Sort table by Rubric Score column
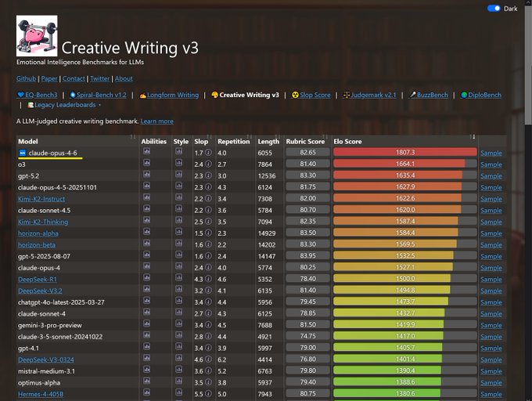This screenshot has height=401, width=532. click(x=307, y=141)
